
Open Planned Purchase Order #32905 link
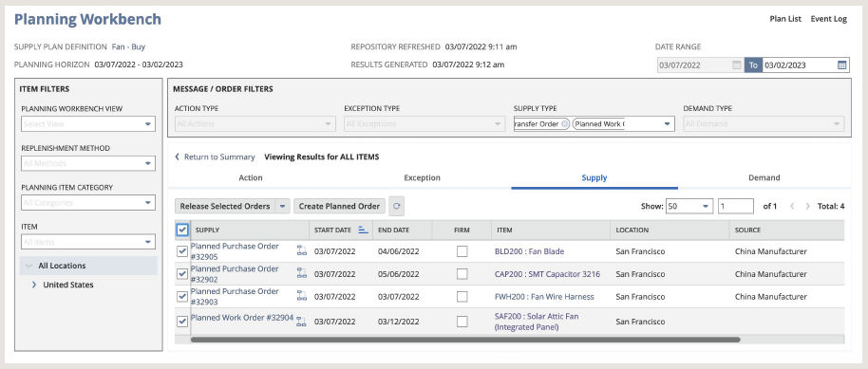click(235, 251)
